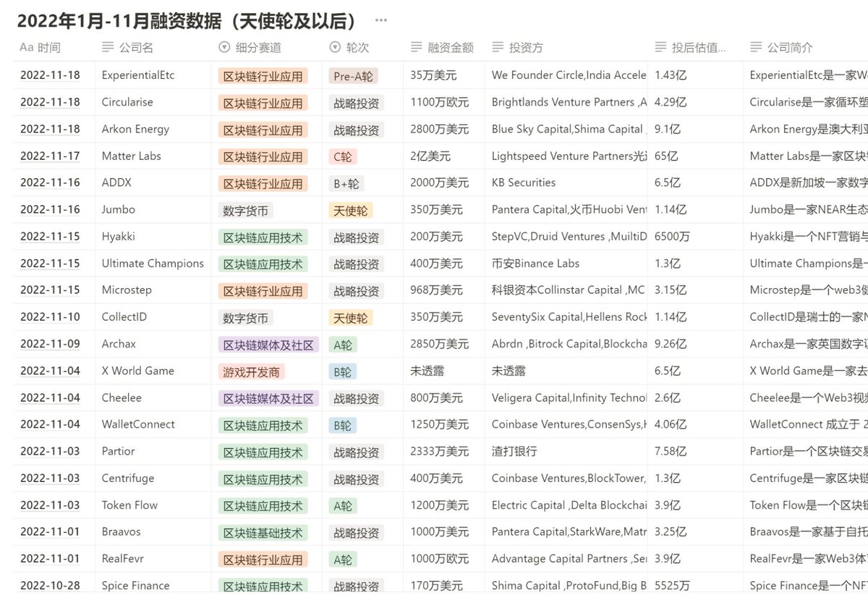Click the text-type icon beside 公司名 header
This screenshot has width=868, height=595.
tap(108, 48)
